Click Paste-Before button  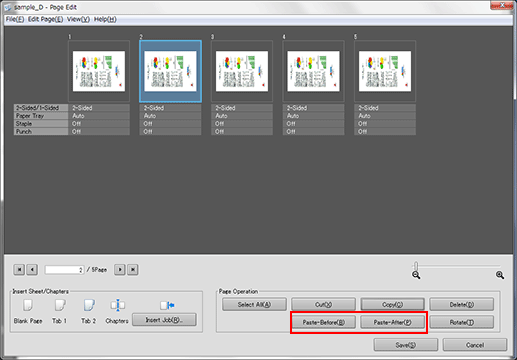click(x=323, y=322)
